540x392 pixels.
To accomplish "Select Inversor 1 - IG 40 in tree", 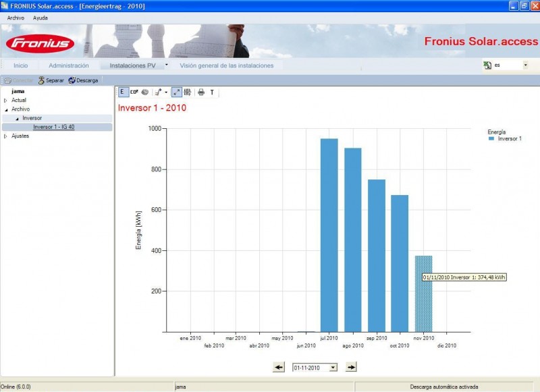I will (54, 127).
